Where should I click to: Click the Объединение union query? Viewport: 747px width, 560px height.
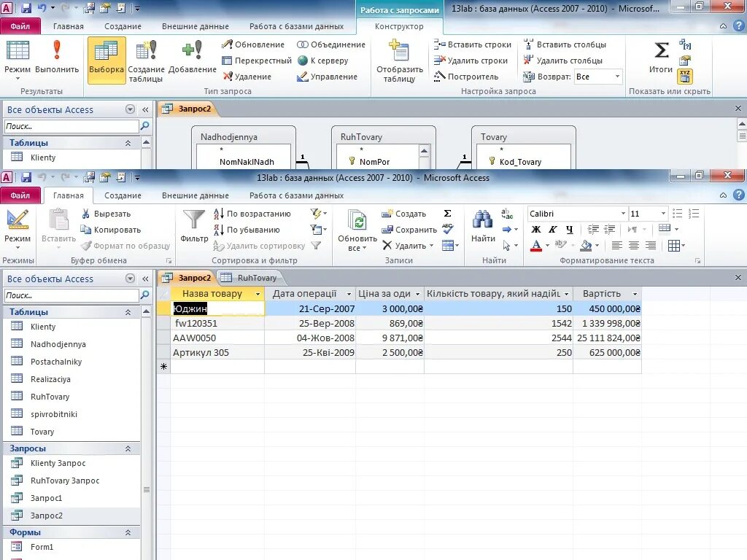click(330, 44)
